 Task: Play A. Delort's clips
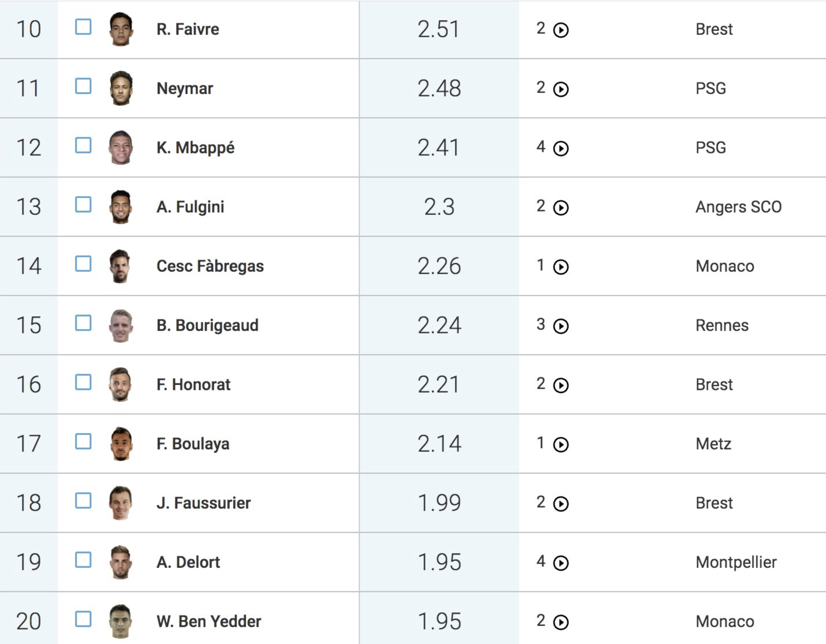[x=561, y=563]
